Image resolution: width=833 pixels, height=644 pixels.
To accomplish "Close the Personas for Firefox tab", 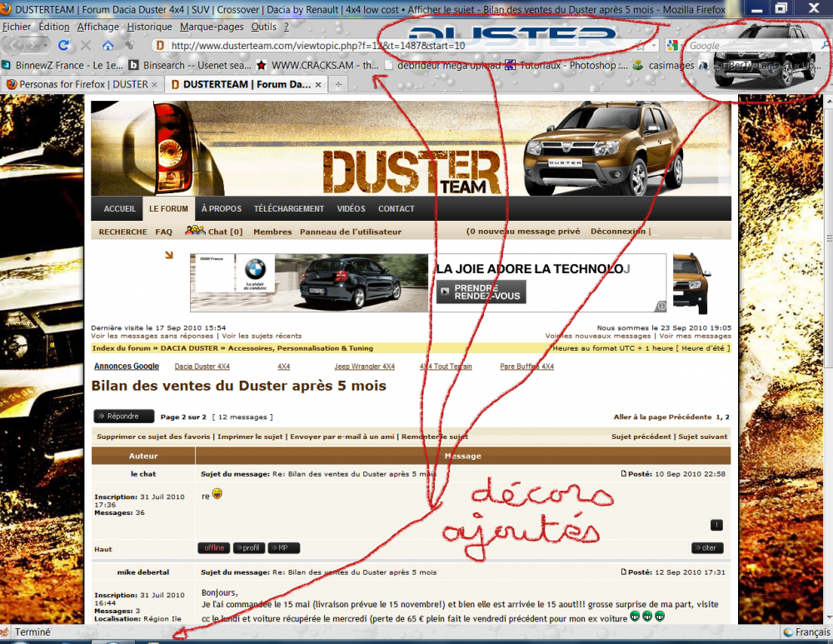I will [155, 84].
